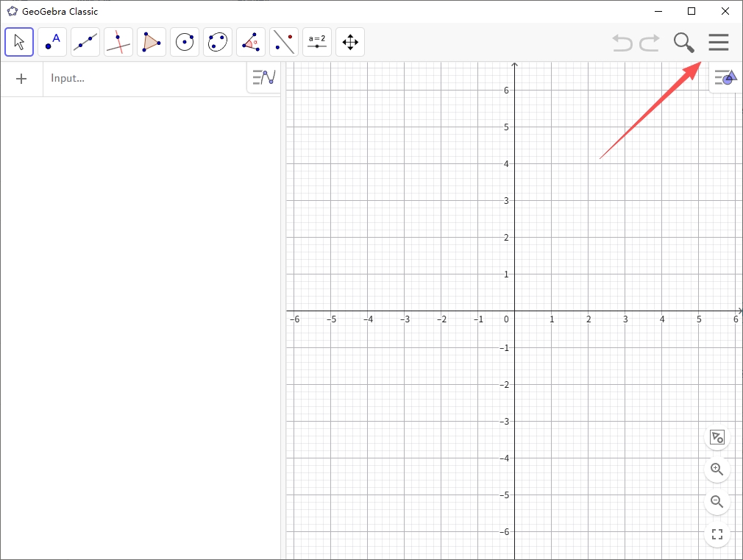Open the tools panel button above zoom
The width and height of the screenshot is (743, 560).
[x=717, y=437]
